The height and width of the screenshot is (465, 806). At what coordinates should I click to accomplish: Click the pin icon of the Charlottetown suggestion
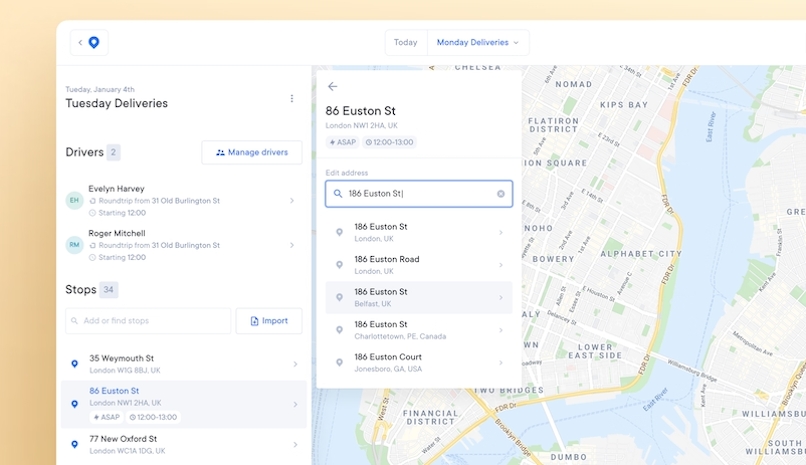(339, 330)
